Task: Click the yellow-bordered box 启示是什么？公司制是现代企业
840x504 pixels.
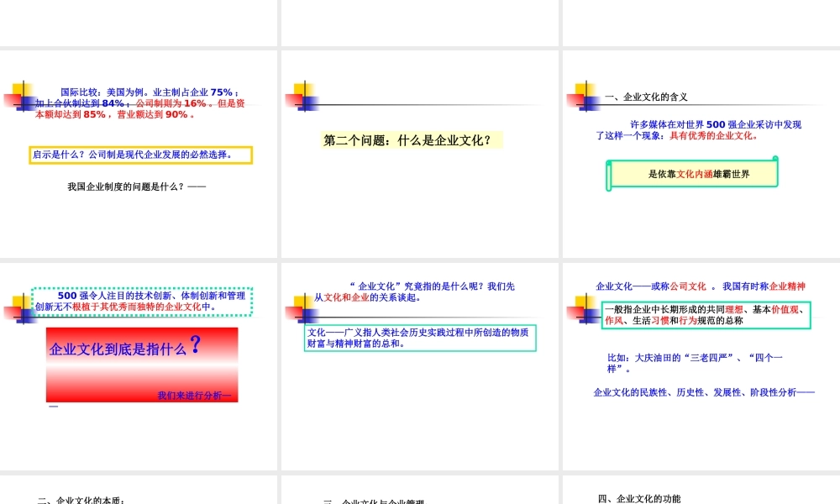Action: point(140,155)
